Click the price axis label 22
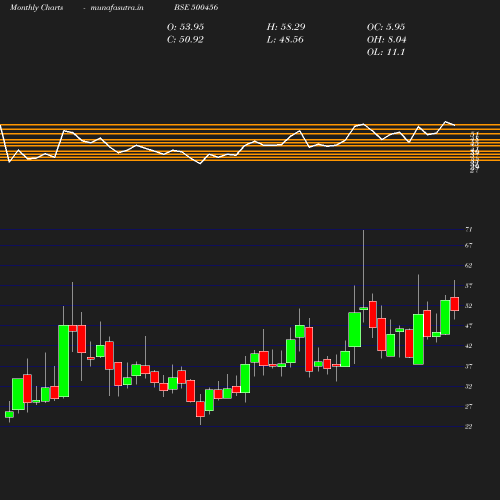The width and height of the screenshot is (500, 500). (469, 427)
